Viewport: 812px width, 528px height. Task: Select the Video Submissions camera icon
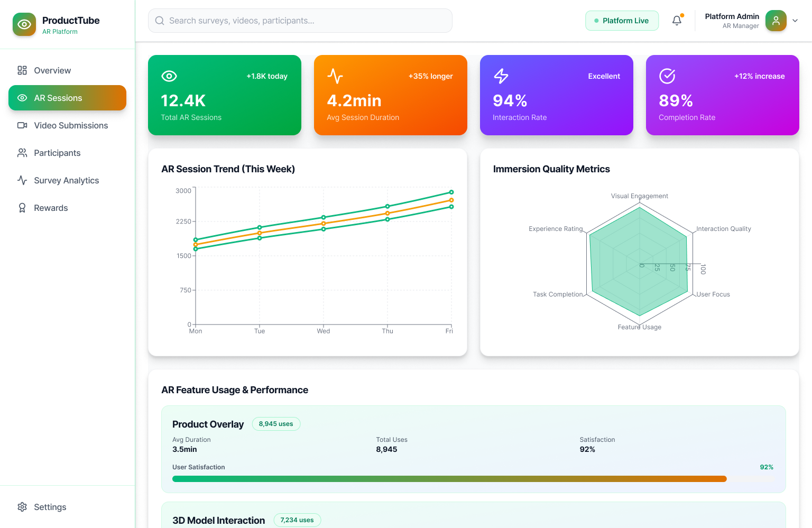[22, 125]
